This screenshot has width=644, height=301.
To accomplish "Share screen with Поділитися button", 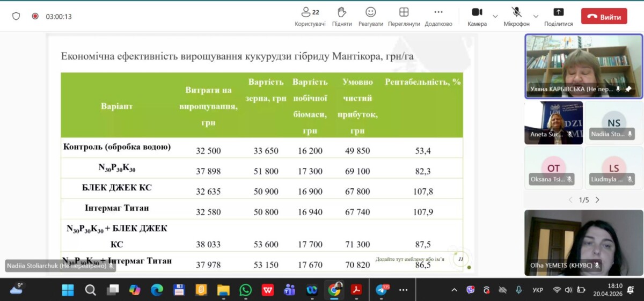I will (558, 17).
